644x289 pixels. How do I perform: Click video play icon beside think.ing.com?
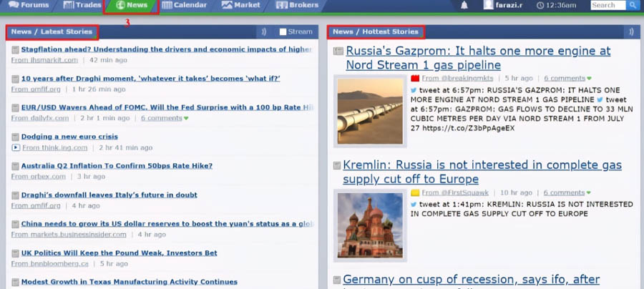point(16,147)
